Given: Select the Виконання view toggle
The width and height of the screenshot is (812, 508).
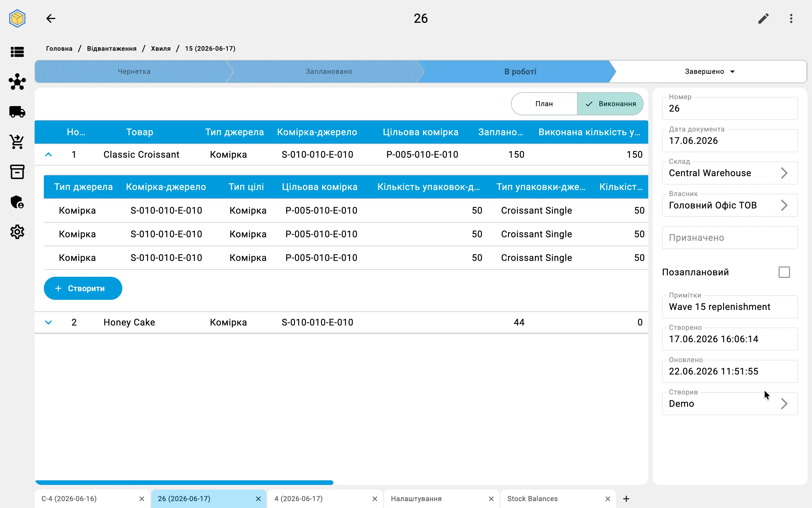Looking at the screenshot, I should point(610,104).
